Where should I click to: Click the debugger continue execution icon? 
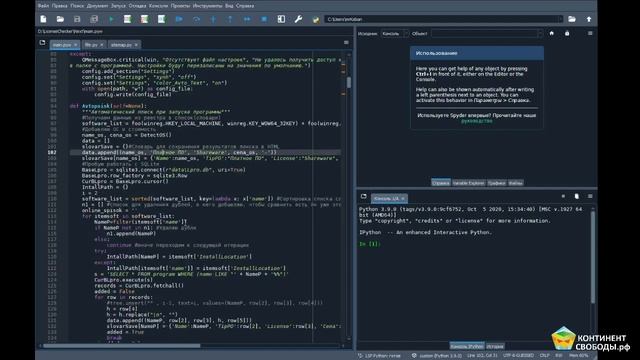[x=247, y=19]
